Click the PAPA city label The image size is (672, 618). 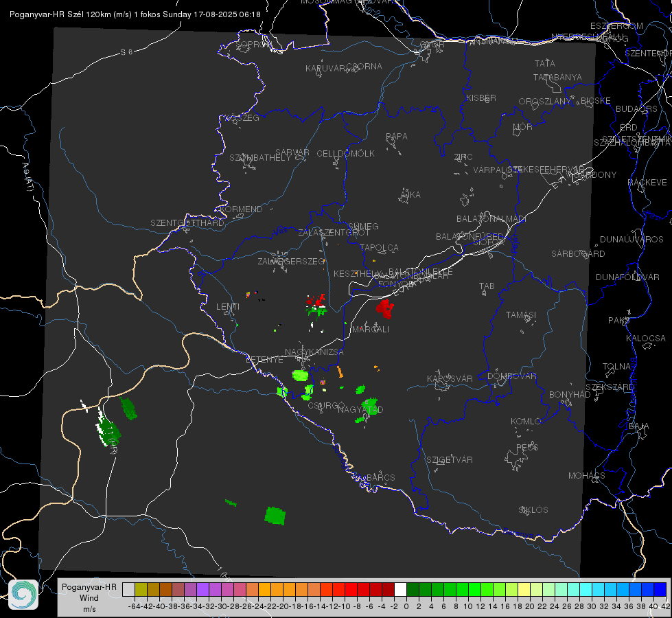pos(397,137)
